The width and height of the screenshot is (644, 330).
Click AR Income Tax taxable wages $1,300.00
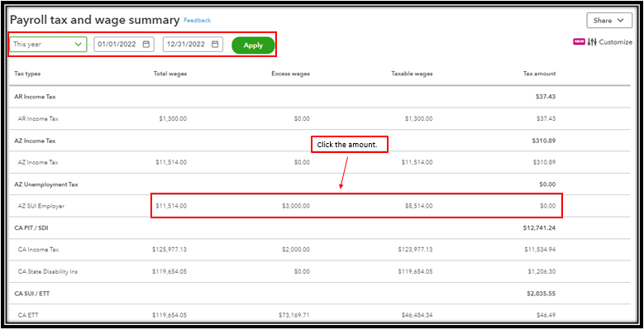[x=418, y=119]
